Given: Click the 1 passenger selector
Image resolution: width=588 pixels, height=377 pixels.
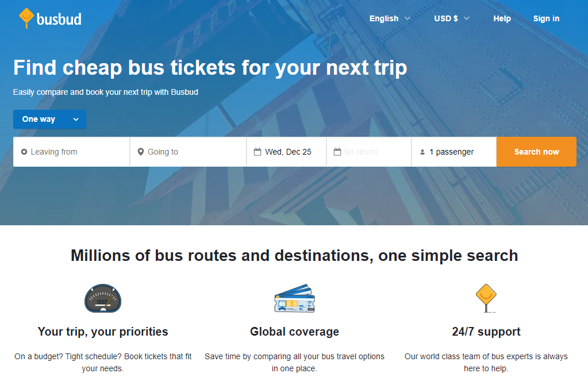Looking at the screenshot, I should pyautogui.click(x=454, y=151).
